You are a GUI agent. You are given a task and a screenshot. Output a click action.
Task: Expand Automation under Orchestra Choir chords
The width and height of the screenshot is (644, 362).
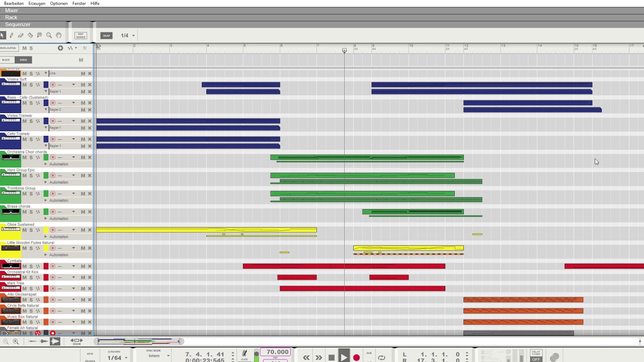[x=45, y=164]
